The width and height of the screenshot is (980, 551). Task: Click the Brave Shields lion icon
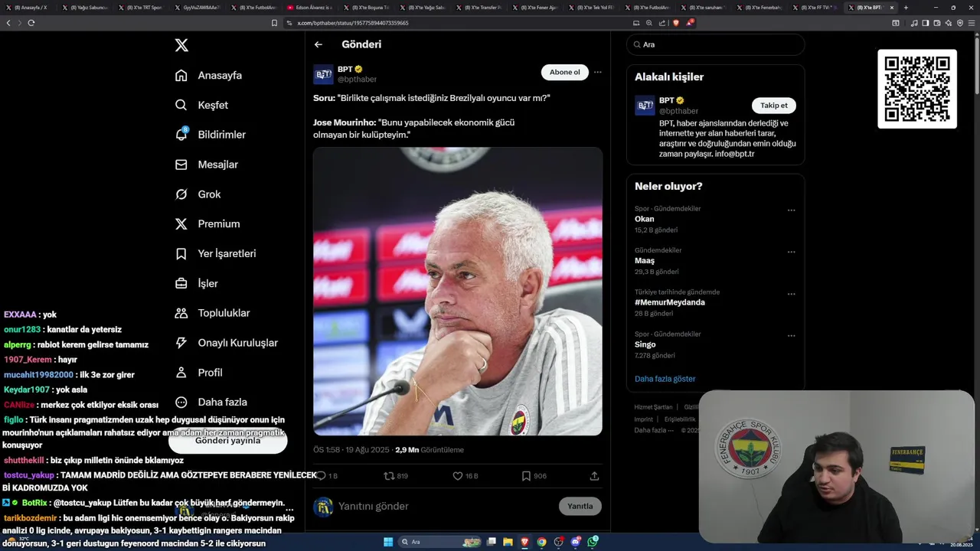coord(676,23)
